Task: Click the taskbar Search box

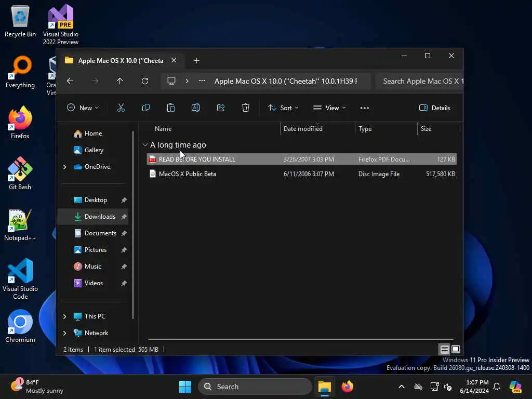Action: [x=255, y=387]
